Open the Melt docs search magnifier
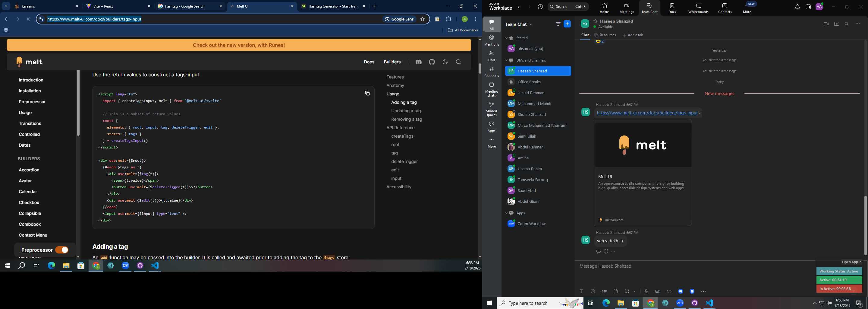This screenshot has width=868, height=309. [459, 62]
